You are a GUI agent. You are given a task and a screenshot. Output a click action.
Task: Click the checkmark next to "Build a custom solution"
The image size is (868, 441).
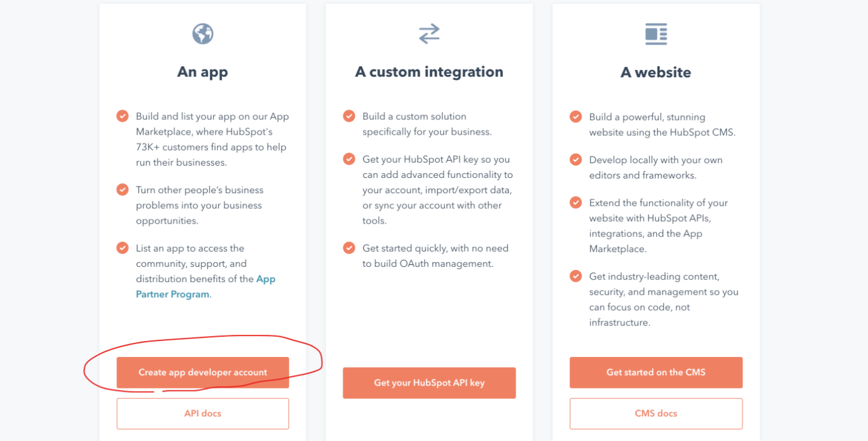point(349,116)
